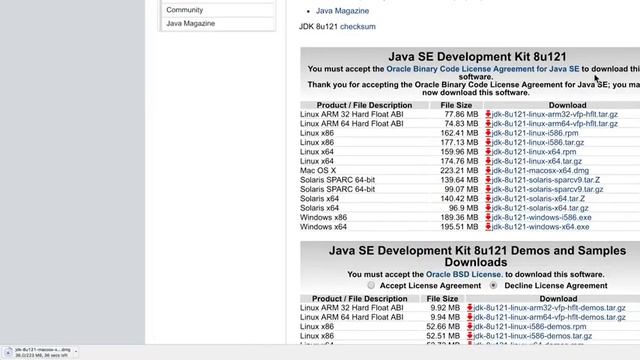Download jdk-8u121-solaris-sparcv9.tar.gz
The height and width of the screenshot is (360, 640).
click(547, 189)
